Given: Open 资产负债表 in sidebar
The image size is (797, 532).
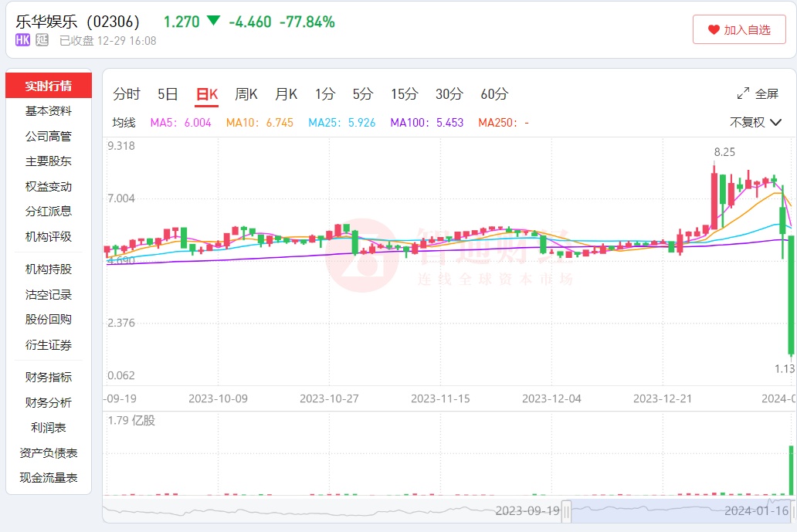Looking at the screenshot, I should pyautogui.click(x=49, y=452).
